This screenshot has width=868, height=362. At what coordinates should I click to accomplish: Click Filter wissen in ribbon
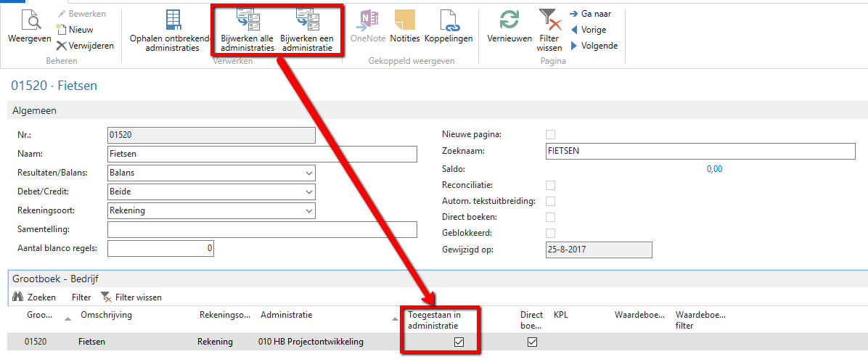pyautogui.click(x=549, y=29)
